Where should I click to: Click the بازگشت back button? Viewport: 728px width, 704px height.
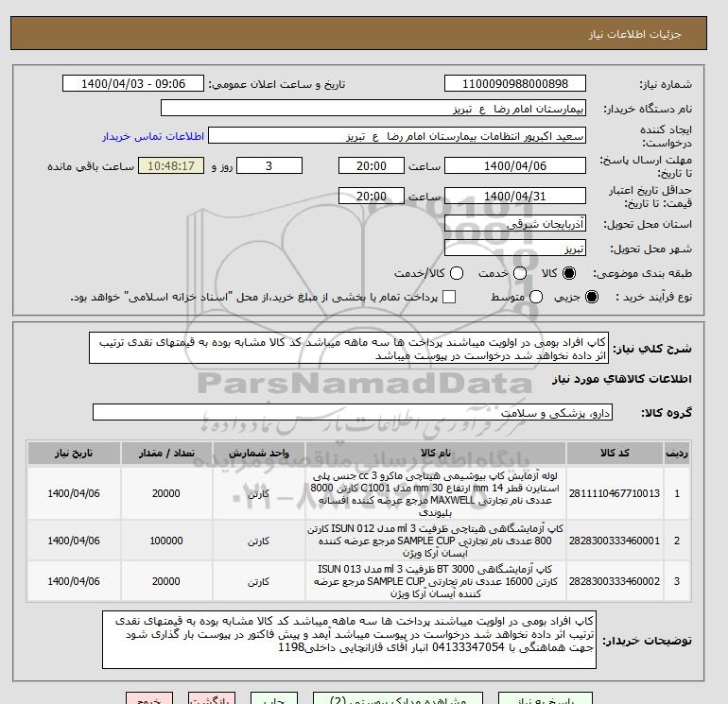(212, 698)
